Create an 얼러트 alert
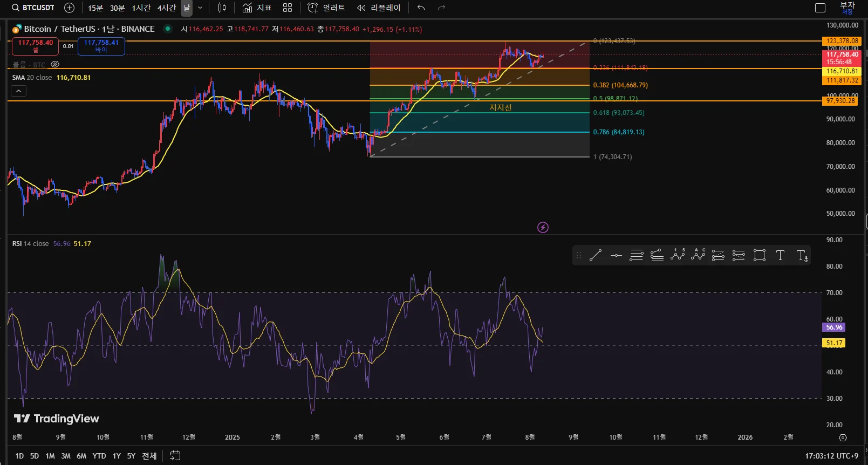The width and height of the screenshot is (868, 465). [326, 8]
